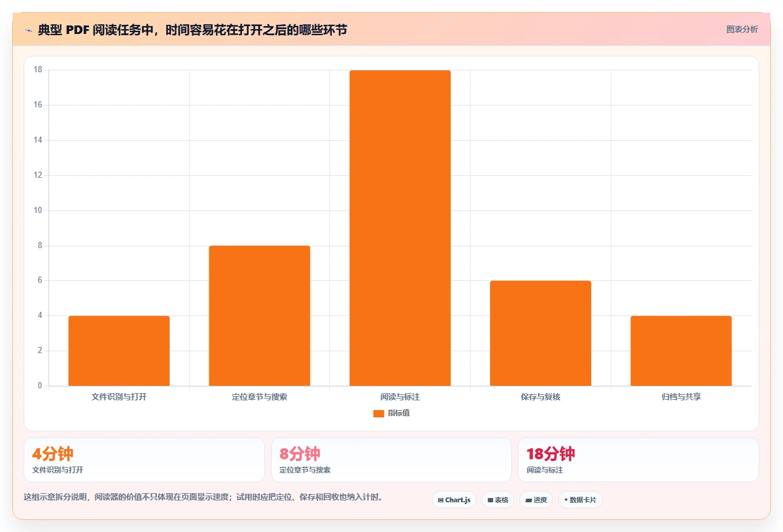
Task: Select the Chart.js chip
Action: tap(454, 500)
